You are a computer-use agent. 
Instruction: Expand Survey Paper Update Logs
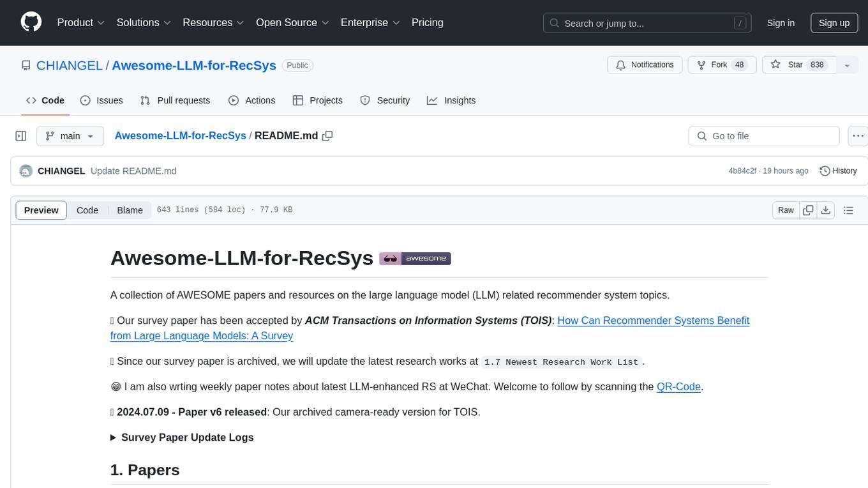click(182, 438)
